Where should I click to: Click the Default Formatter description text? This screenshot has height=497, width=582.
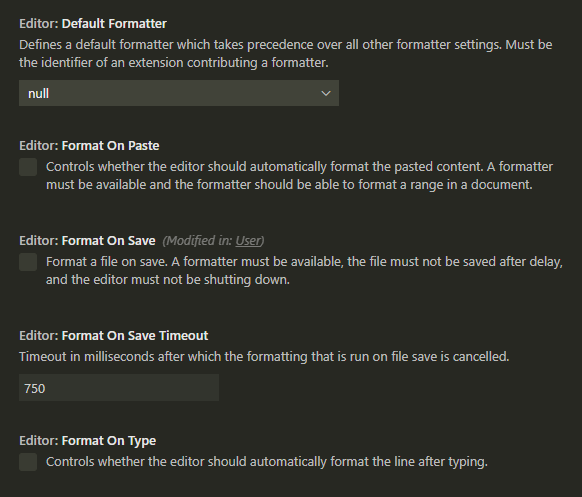(x=285, y=54)
